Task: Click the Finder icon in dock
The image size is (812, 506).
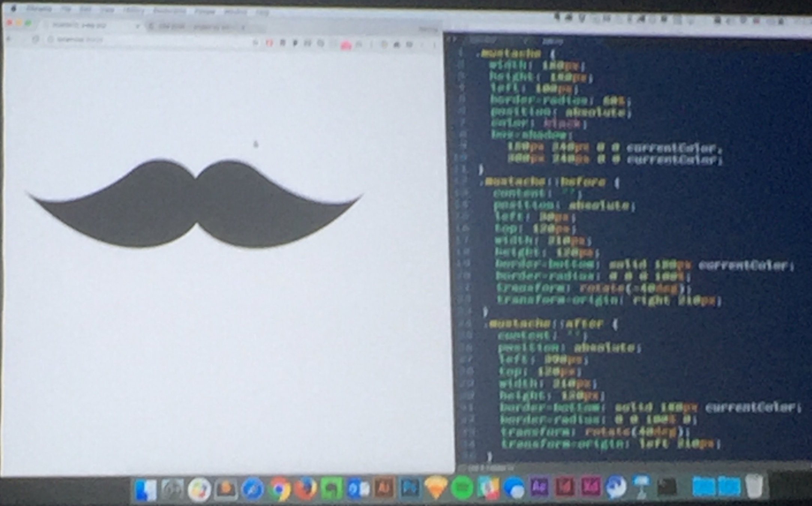Action: pyautogui.click(x=145, y=490)
